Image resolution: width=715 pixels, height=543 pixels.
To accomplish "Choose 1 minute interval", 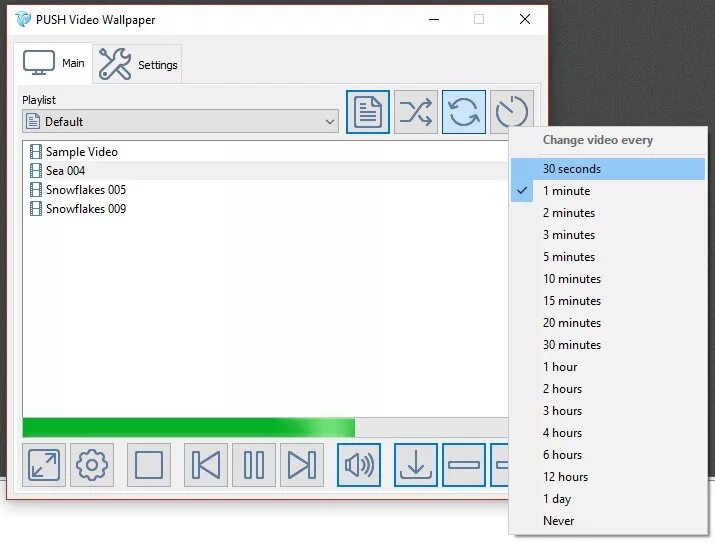I will [x=608, y=191].
